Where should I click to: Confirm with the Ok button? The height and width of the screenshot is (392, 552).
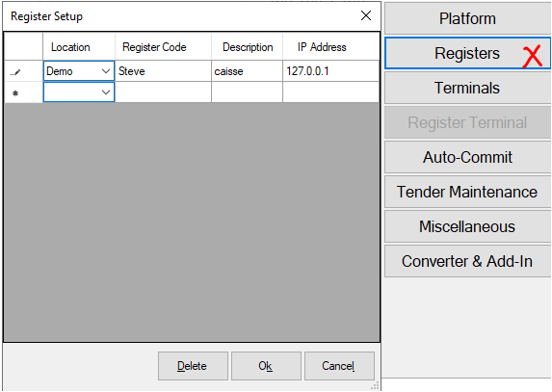(266, 366)
